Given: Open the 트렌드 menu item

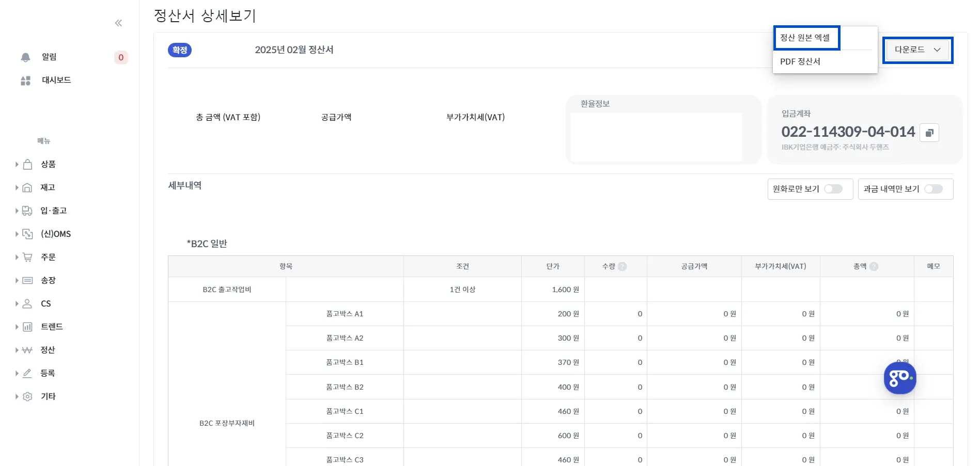Looking at the screenshot, I should click(52, 327).
